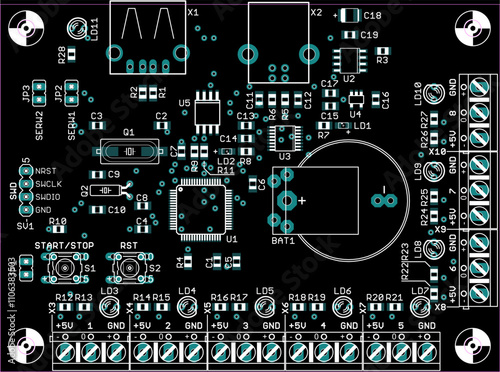Select the LD4 LED footprint

coord(187,307)
